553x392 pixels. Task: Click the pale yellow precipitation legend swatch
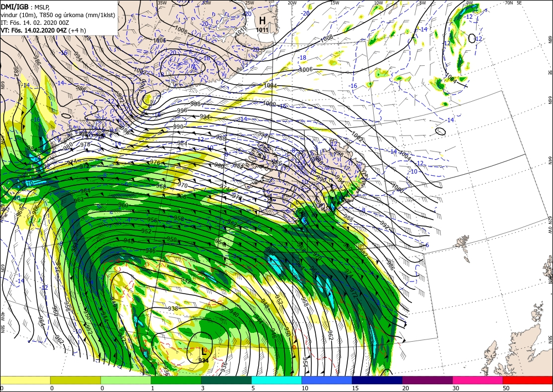pos(25,380)
